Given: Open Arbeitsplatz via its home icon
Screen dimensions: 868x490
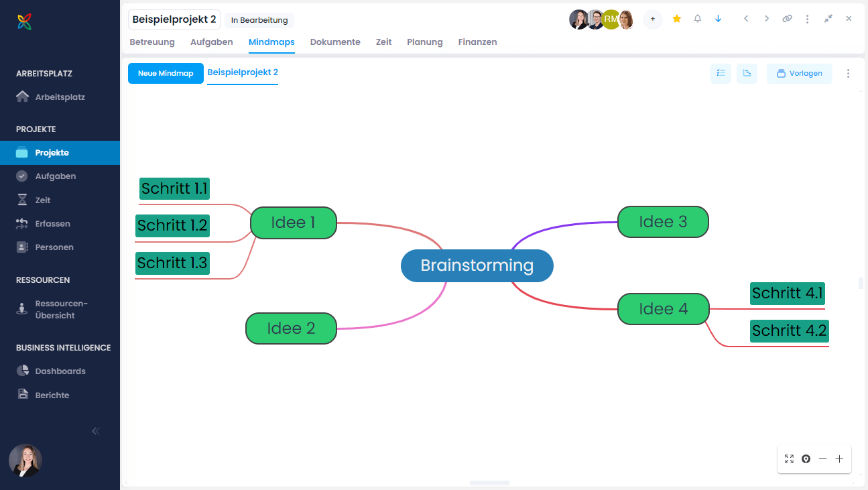Looking at the screenshot, I should (22, 97).
